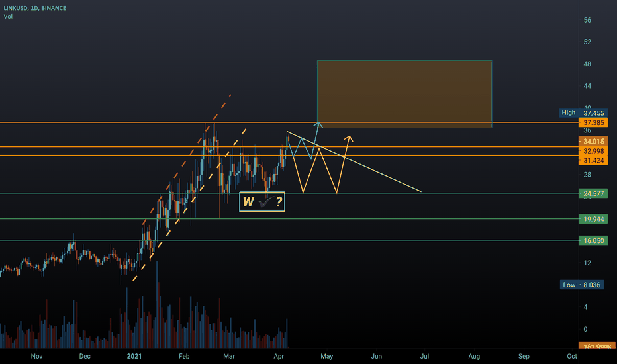Click Jun on the time axis

click(377, 356)
